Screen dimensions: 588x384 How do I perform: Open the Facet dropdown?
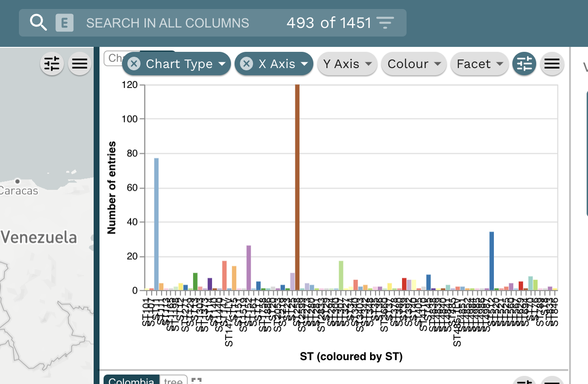pyautogui.click(x=479, y=64)
